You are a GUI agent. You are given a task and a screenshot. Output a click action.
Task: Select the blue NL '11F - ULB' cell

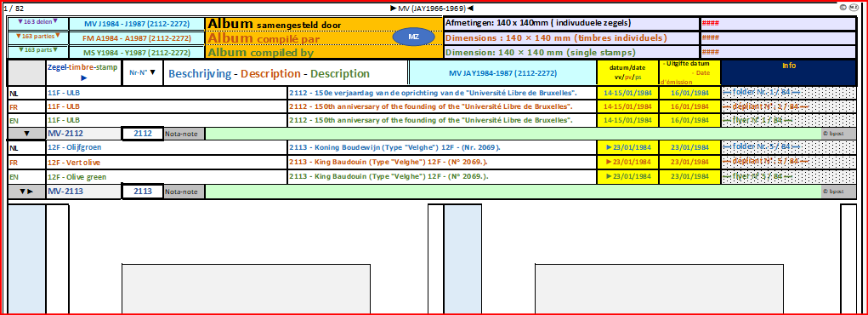[x=167, y=93]
